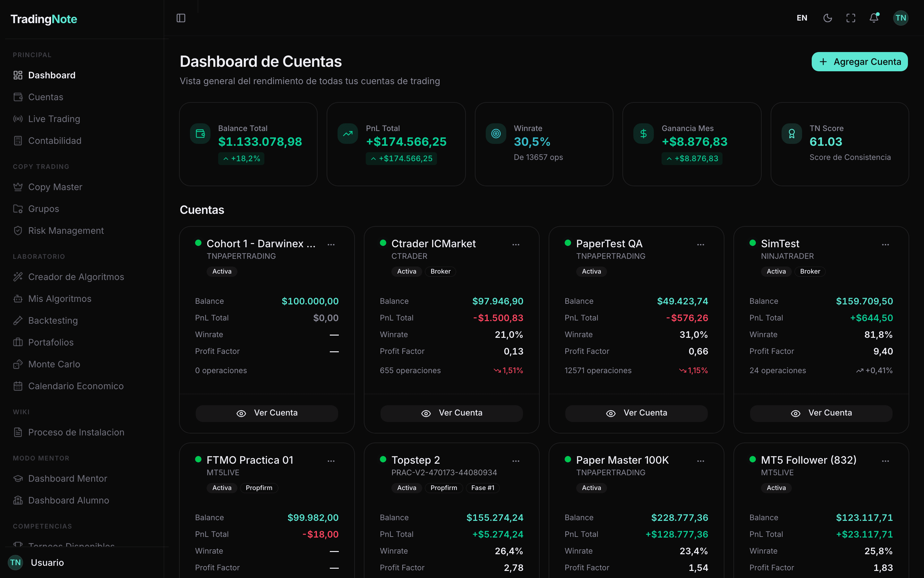Switch language with the EN button
Screen dimensions: 924x578
[x=802, y=18]
